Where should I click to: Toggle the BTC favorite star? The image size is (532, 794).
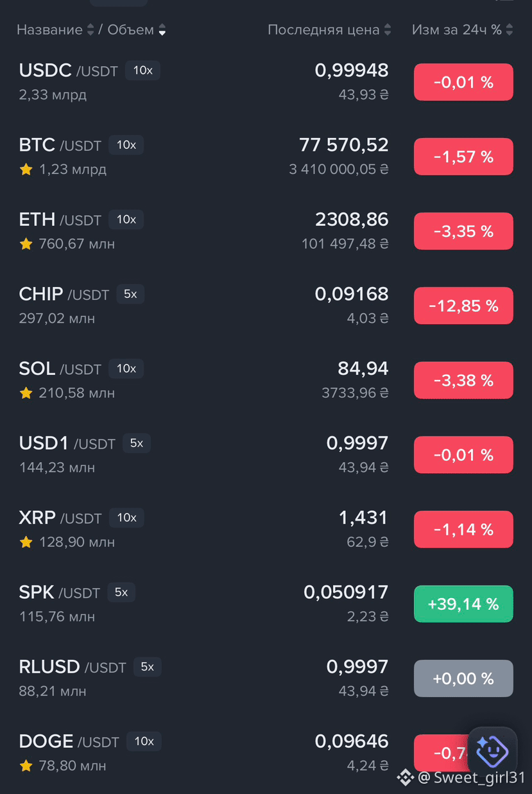[26, 169]
